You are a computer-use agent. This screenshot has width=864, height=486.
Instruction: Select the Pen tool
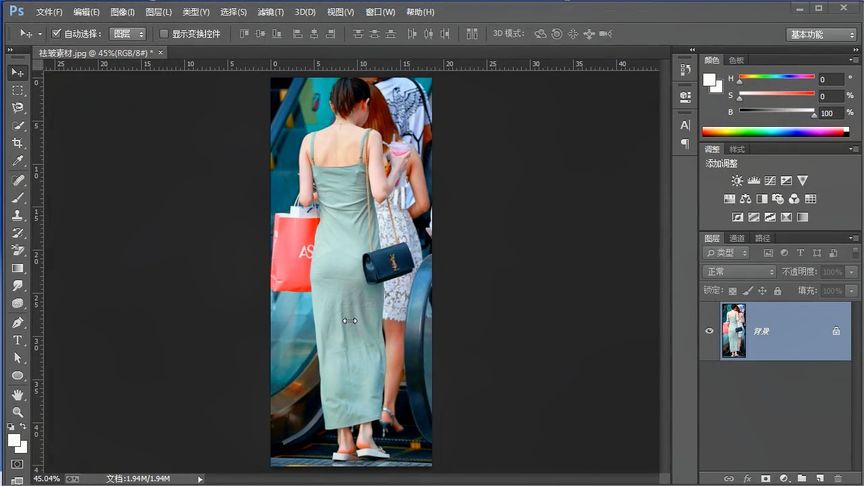pyautogui.click(x=17, y=322)
